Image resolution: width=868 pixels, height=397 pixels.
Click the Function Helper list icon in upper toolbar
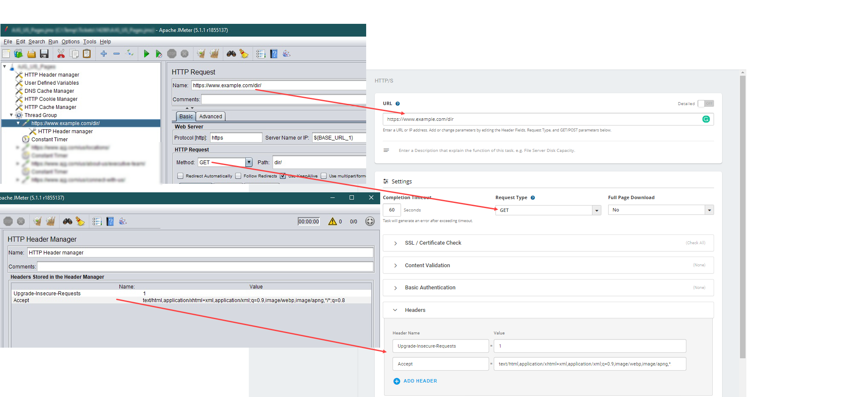click(261, 54)
